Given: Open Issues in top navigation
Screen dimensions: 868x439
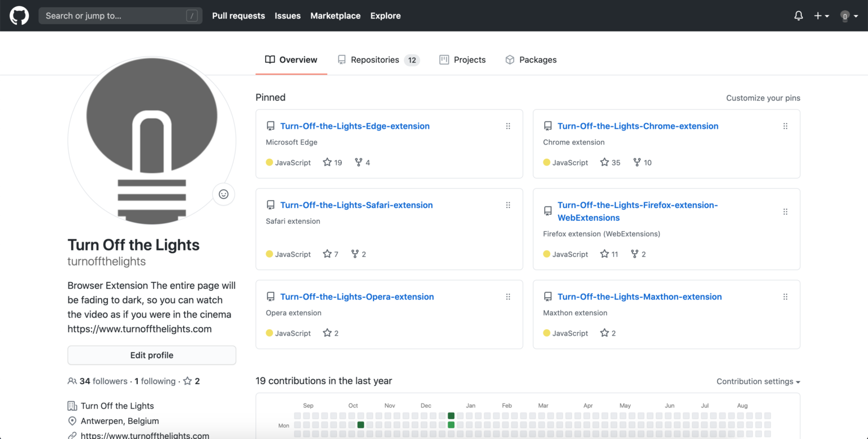Looking at the screenshot, I should pyautogui.click(x=288, y=16).
